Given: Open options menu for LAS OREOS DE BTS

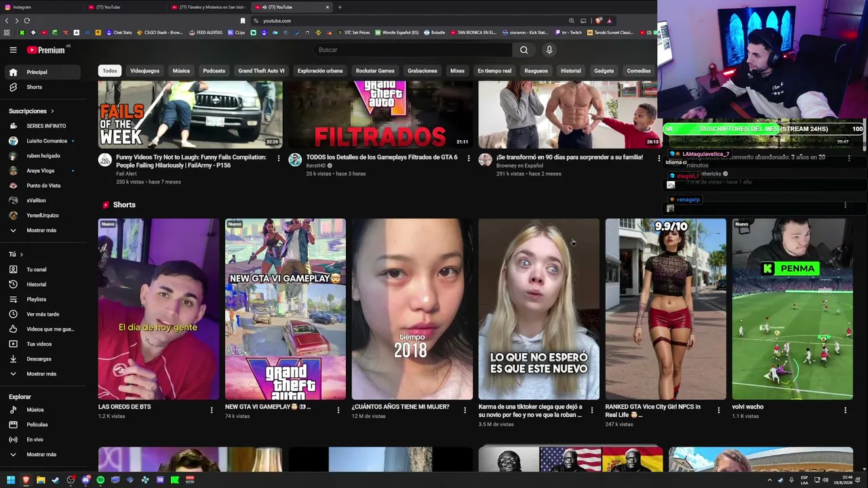Looking at the screenshot, I should [x=211, y=410].
